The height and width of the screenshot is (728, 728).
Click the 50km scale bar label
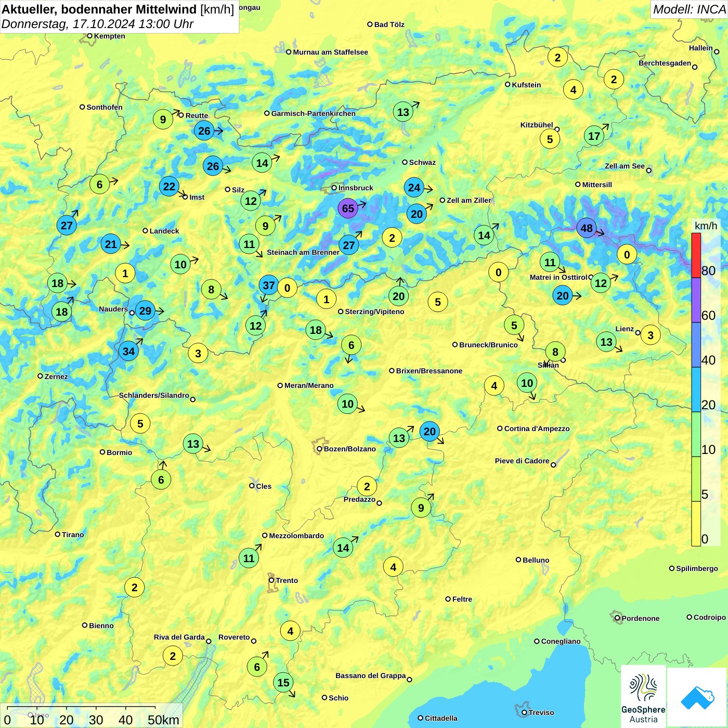pyautogui.click(x=163, y=720)
